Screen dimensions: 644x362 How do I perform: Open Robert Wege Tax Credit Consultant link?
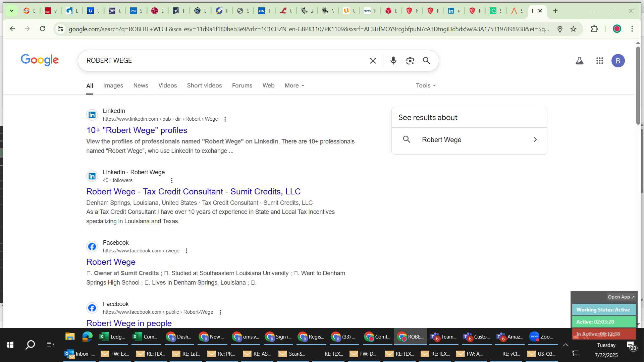click(x=193, y=192)
